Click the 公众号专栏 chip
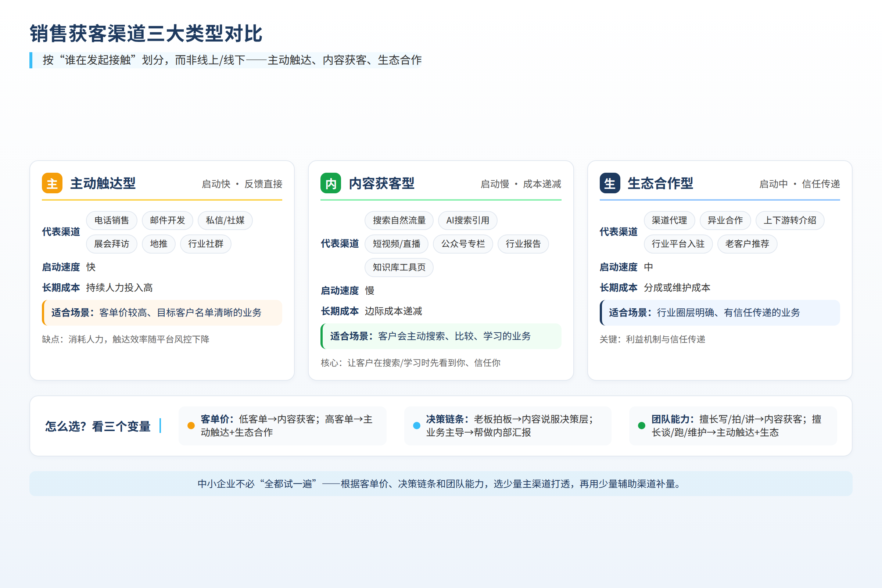Image resolution: width=882 pixels, height=588 pixels. 463,244
